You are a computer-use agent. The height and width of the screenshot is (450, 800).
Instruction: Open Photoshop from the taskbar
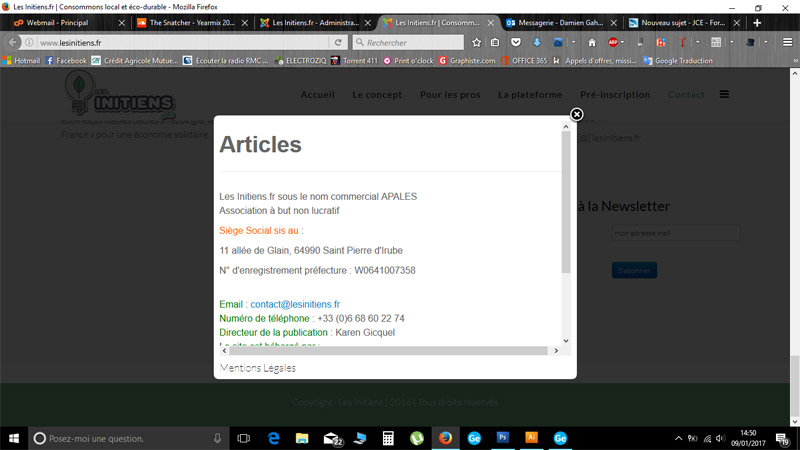pyautogui.click(x=503, y=438)
